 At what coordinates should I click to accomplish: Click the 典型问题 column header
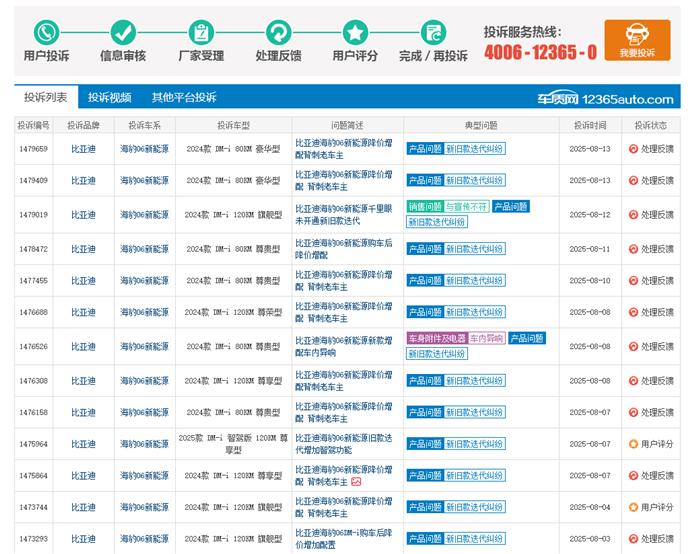pos(481,125)
